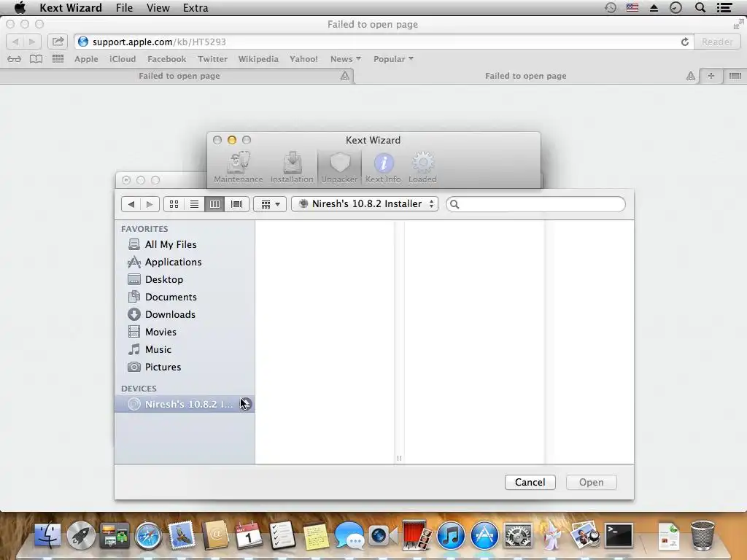This screenshot has width=747, height=560.
Task: Open the Apple menu
Action: point(20,7)
